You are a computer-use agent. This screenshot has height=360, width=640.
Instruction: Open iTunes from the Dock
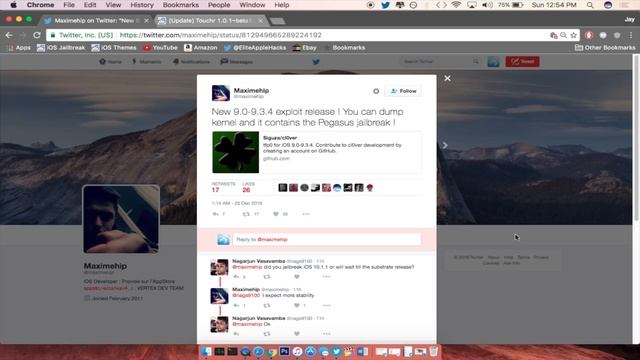tap(298, 351)
